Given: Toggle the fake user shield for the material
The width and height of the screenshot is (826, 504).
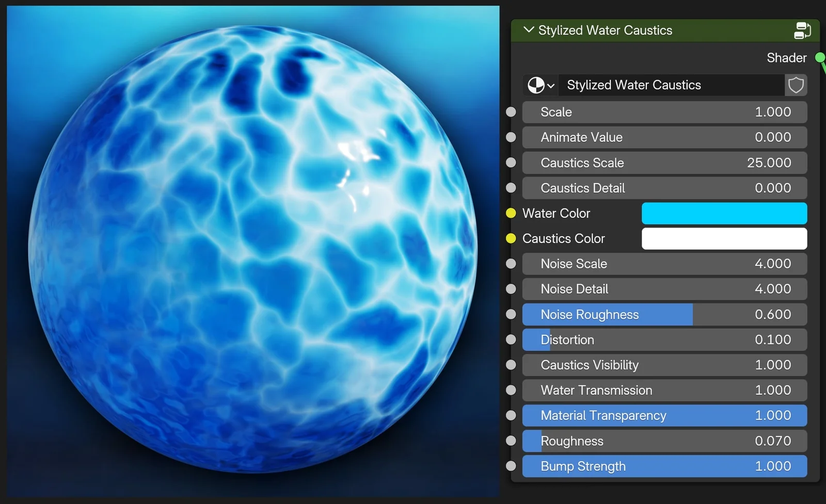Looking at the screenshot, I should click(796, 85).
